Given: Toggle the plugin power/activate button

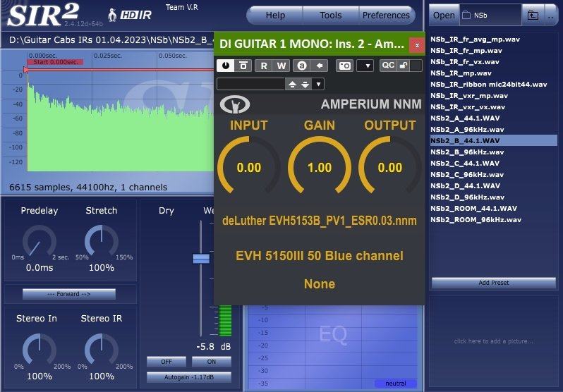Looking at the screenshot, I should 226,66.
